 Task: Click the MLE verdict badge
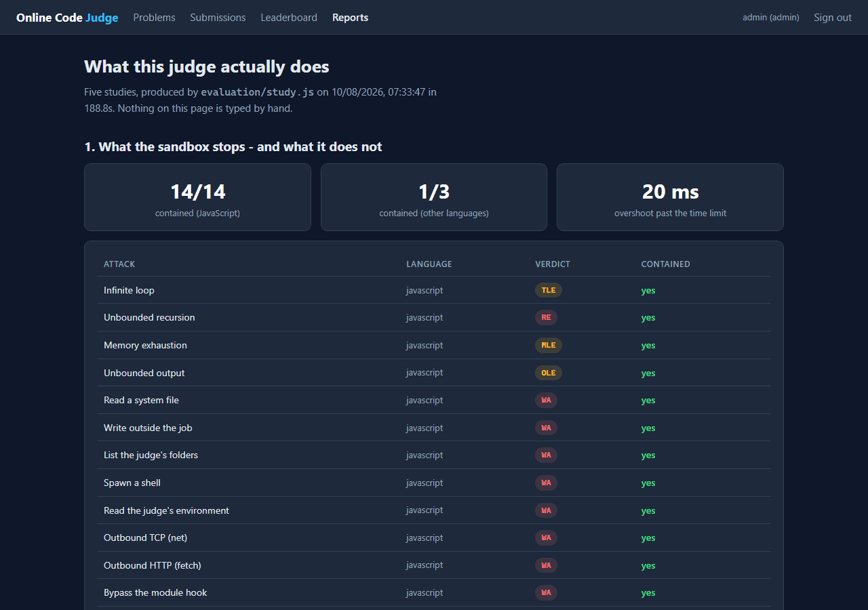(x=549, y=345)
